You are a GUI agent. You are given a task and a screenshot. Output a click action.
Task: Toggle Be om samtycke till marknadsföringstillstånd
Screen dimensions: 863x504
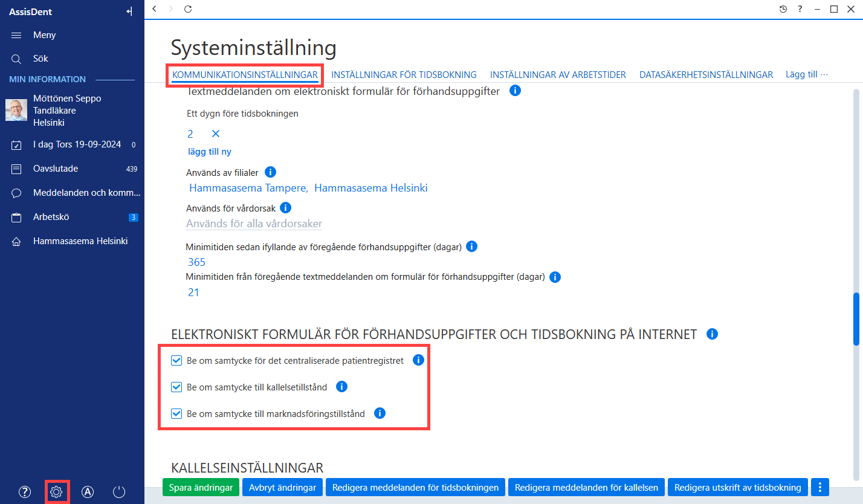click(x=176, y=413)
